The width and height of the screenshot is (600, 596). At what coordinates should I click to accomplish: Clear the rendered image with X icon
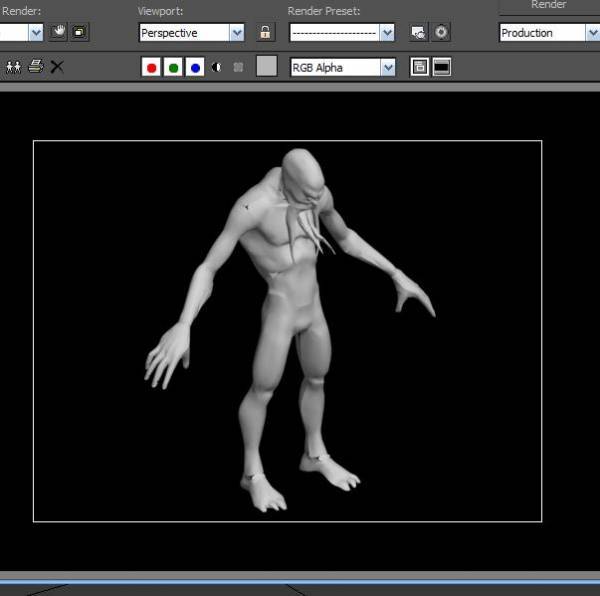coord(57,67)
